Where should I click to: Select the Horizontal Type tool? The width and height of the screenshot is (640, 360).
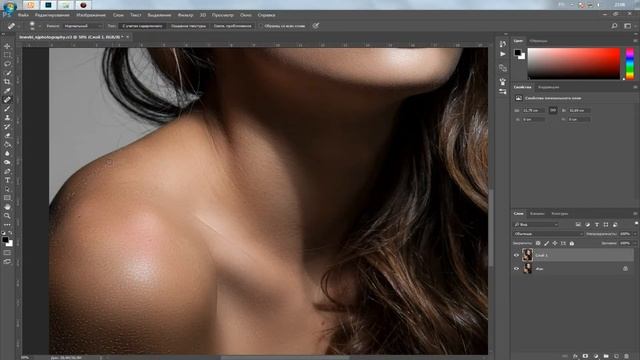point(7,180)
